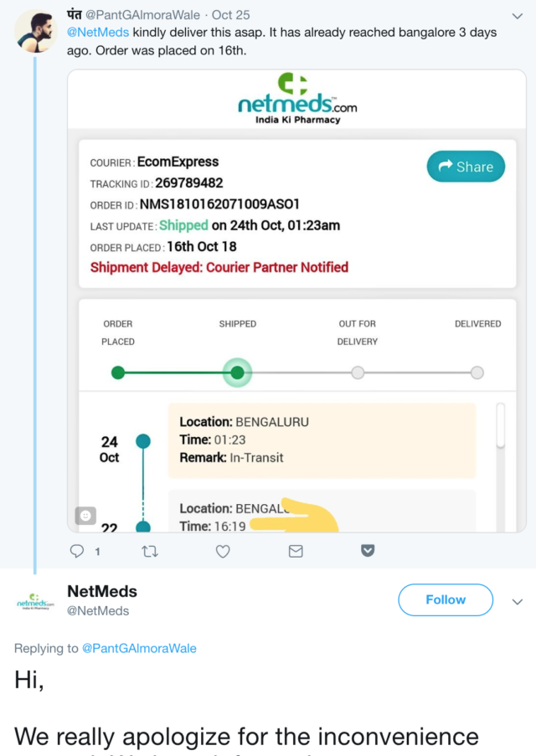
Task: Retweet the delivery complaint tweet
Action: coord(150,551)
